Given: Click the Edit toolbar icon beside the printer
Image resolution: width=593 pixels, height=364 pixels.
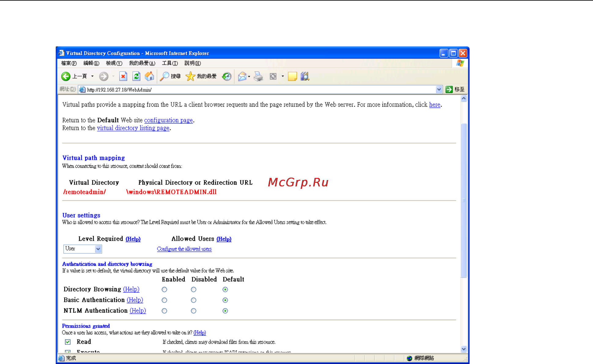Looking at the screenshot, I should [273, 76].
